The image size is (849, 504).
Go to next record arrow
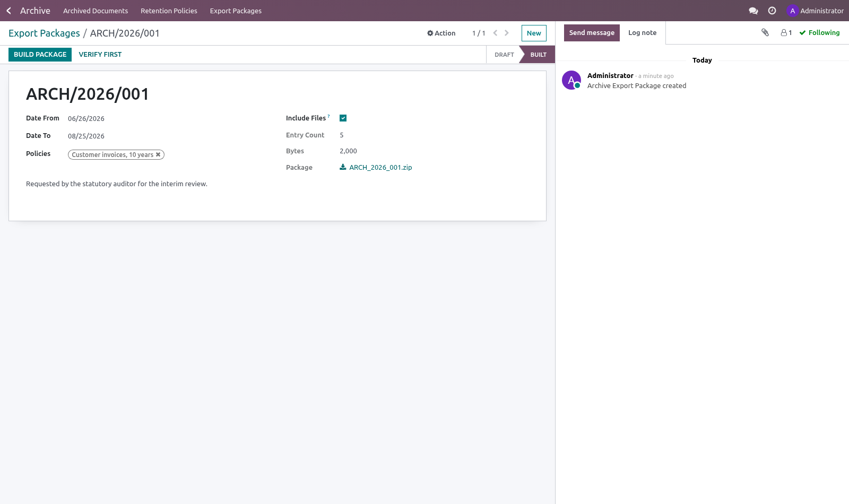pyautogui.click(x=507, y=33)
